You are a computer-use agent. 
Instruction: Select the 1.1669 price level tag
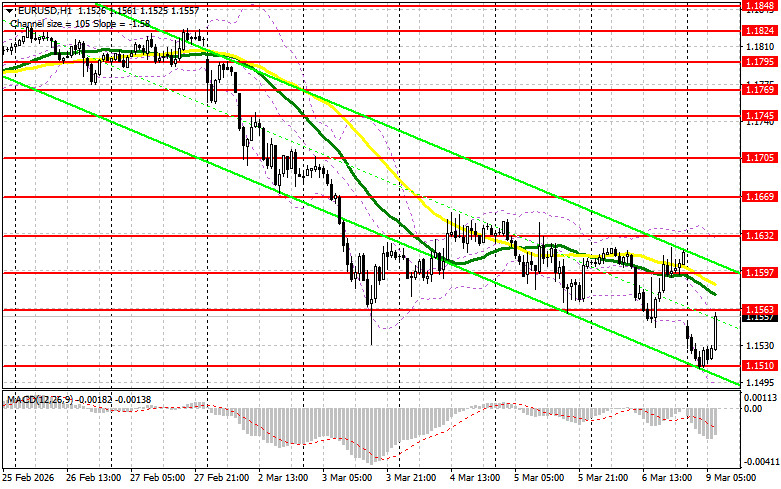pyautogui.click(x=757, y=197)
